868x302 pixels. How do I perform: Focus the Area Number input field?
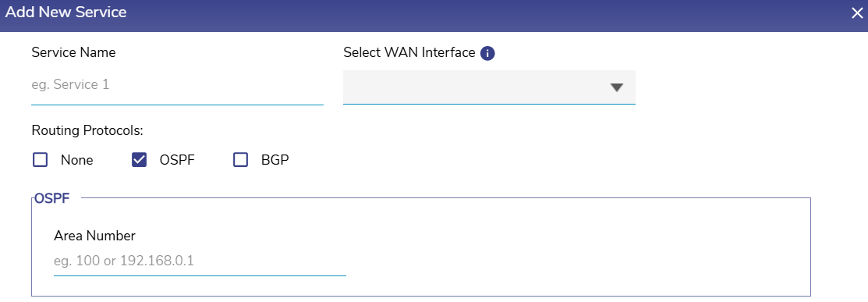tap(200, 261)
